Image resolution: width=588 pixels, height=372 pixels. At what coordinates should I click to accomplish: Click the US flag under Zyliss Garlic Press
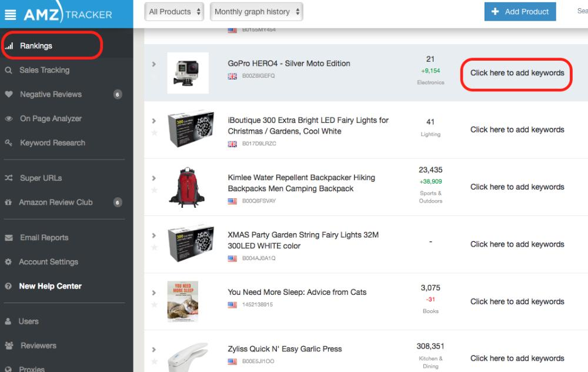(x=232, y=361)
